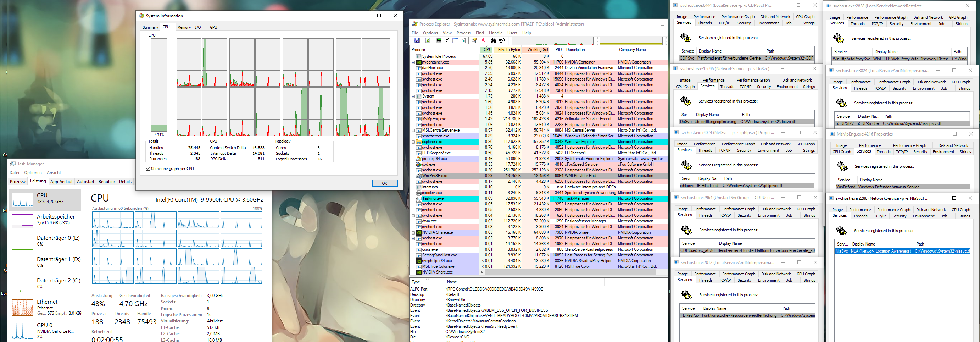This screenshot has width=980, height=342.
Task: Open Properties toolbar icon in Process Explorer
Action: click(474, 41)
